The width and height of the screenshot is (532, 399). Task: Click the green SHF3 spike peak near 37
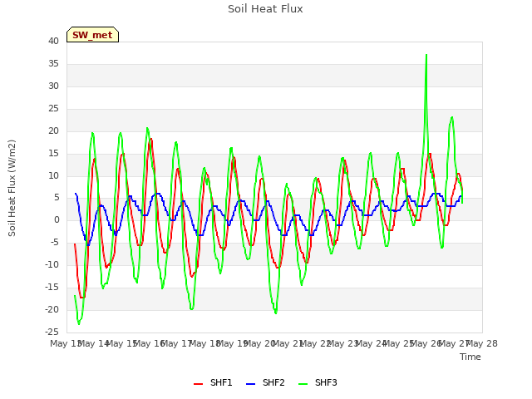[426, 55]
